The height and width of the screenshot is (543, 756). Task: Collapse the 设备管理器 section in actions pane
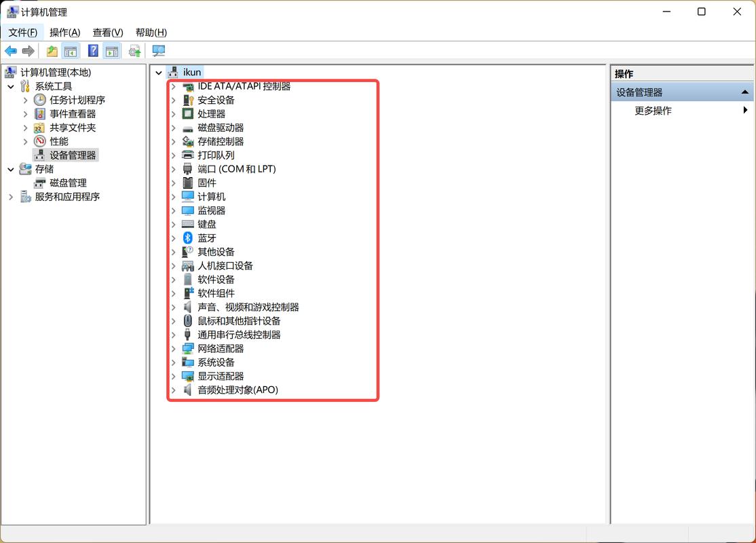click(x=744, y=92)
